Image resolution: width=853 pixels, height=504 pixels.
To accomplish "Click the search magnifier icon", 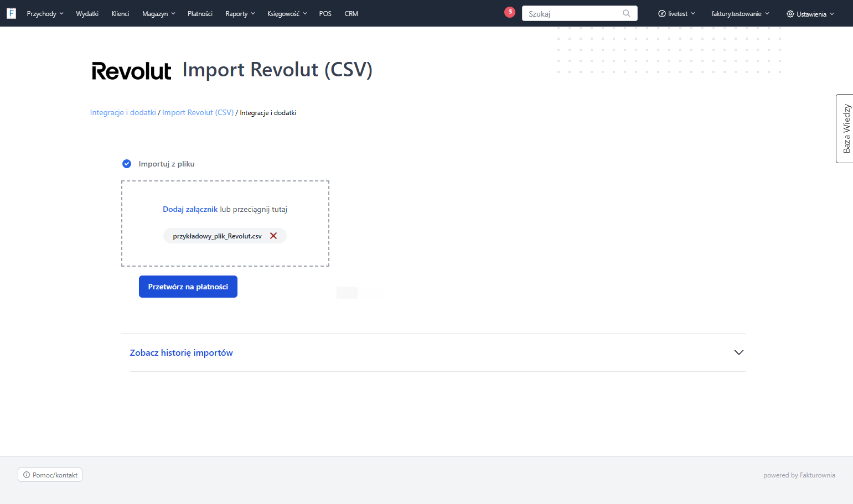I will pyautogui.click(x=627, y=13).
